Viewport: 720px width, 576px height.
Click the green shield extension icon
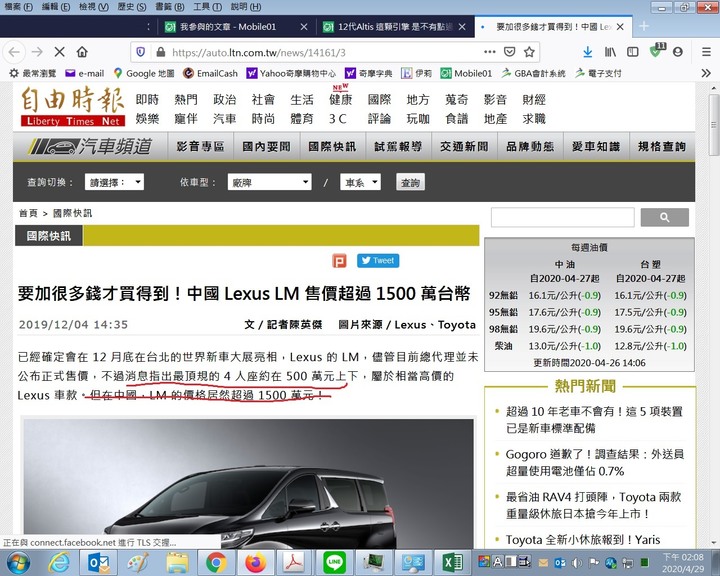pos(657,51)
